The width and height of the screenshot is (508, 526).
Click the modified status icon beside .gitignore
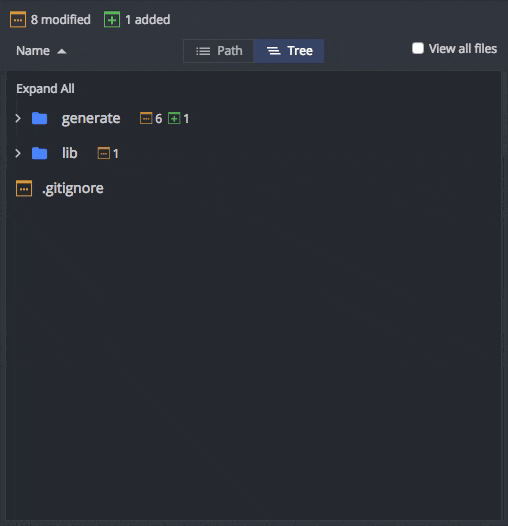coord(24,188)
